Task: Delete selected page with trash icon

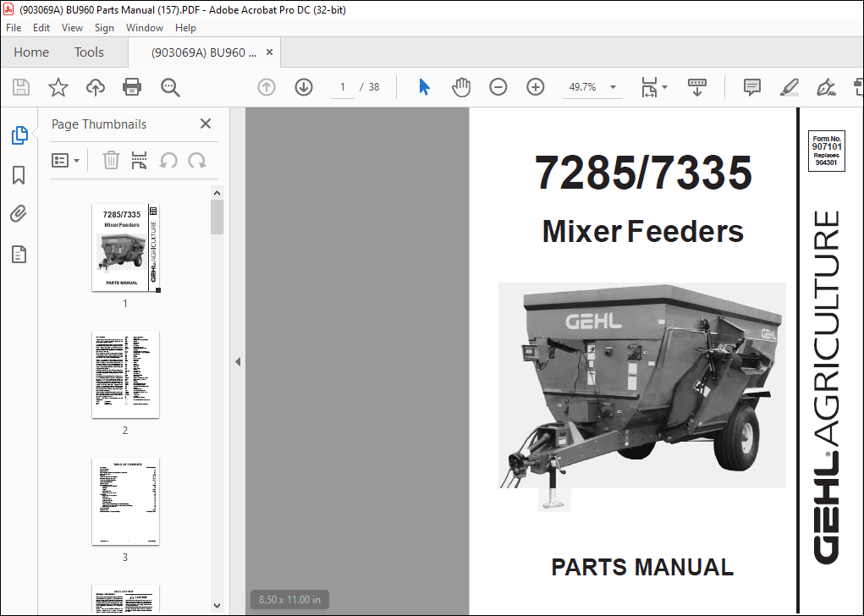Action: click(x=111, y=160)
